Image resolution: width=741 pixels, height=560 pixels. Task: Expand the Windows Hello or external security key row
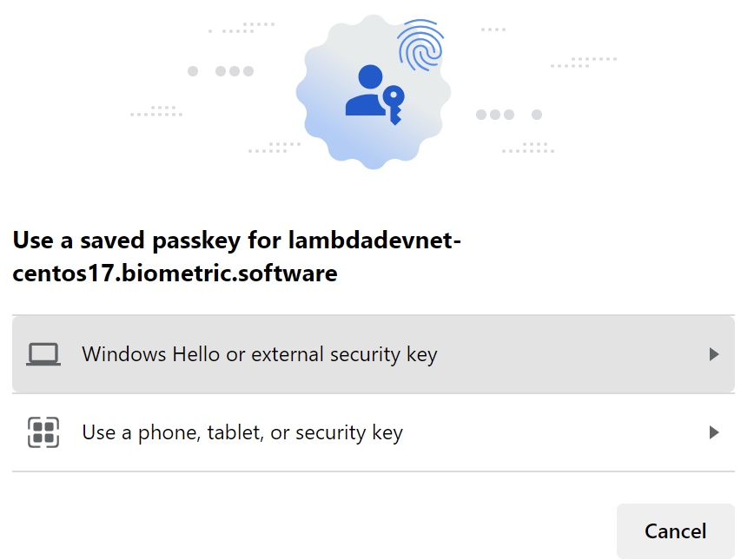coord(371,353)
